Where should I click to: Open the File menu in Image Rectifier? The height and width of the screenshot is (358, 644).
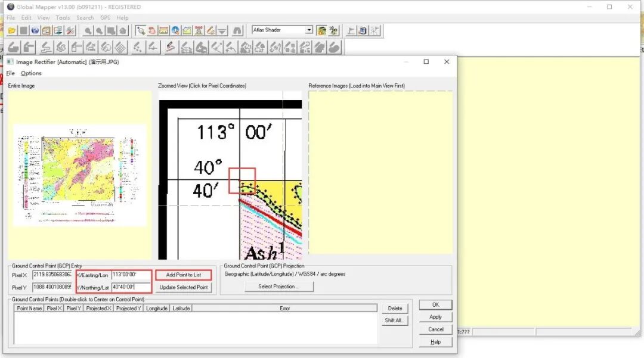(x=10, y=73)
